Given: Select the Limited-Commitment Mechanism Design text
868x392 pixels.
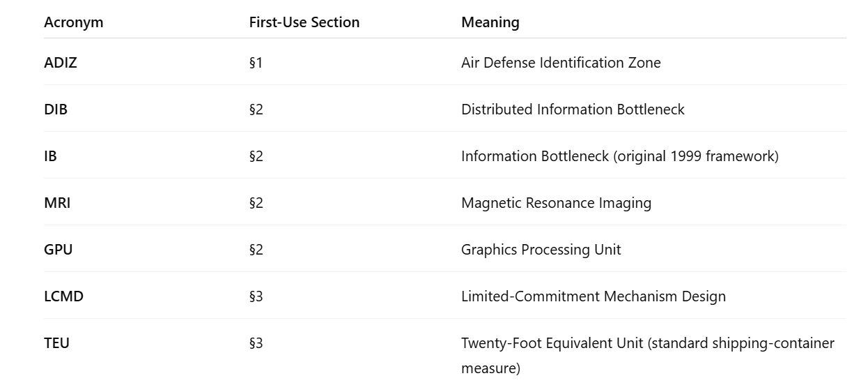Looking at the screenshot, I should (x=594, y=296).
